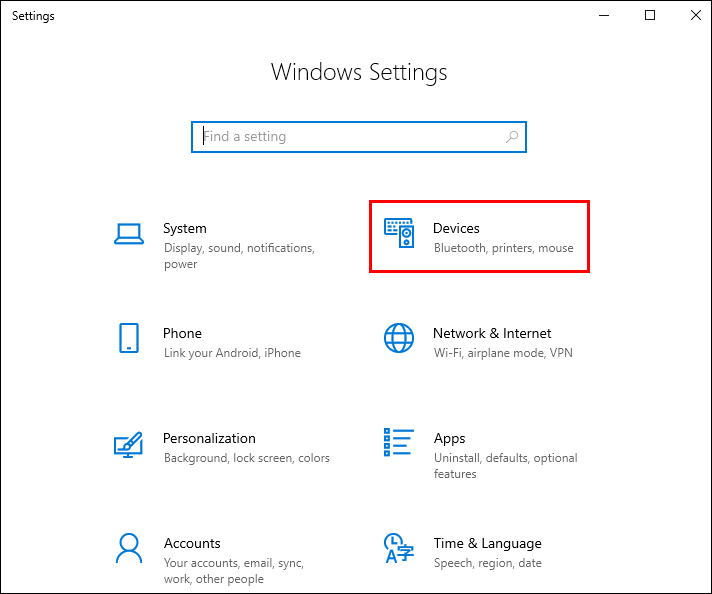Click the Personalization paintbrush icon
The height and width of the screenshot is (594, 712).
pos(129,445)
